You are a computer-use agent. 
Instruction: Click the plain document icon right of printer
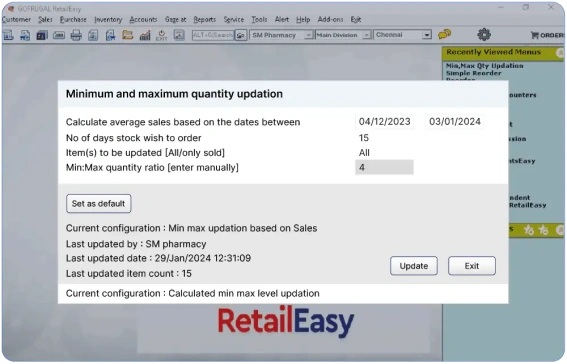93,35
